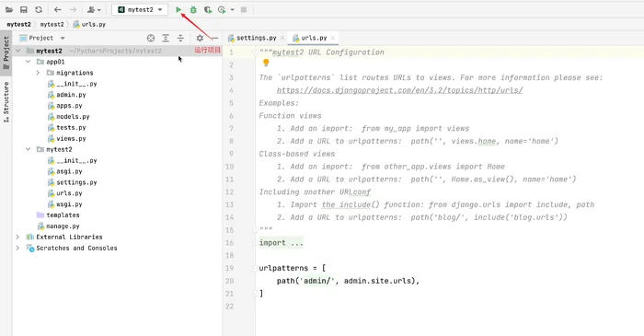
Task: Click the Open folder toolbar icon
Action: point(8,9)
